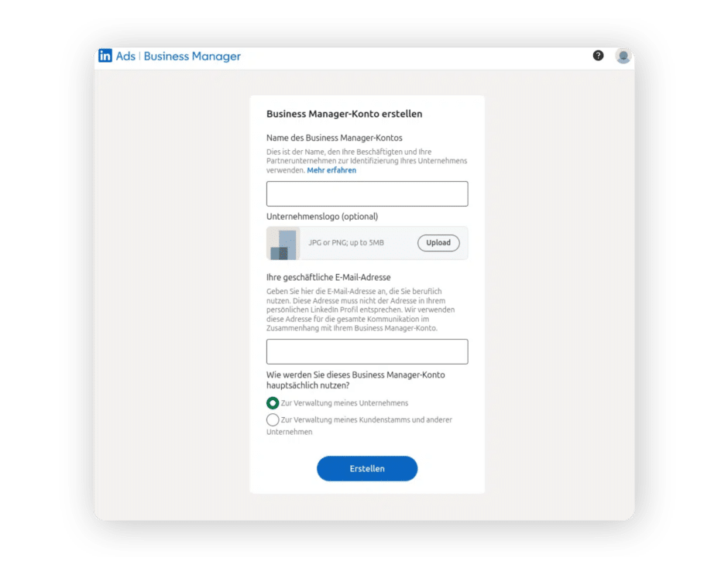
Task: Focus the Business Manager account name field
Action: tap(367, 193)
